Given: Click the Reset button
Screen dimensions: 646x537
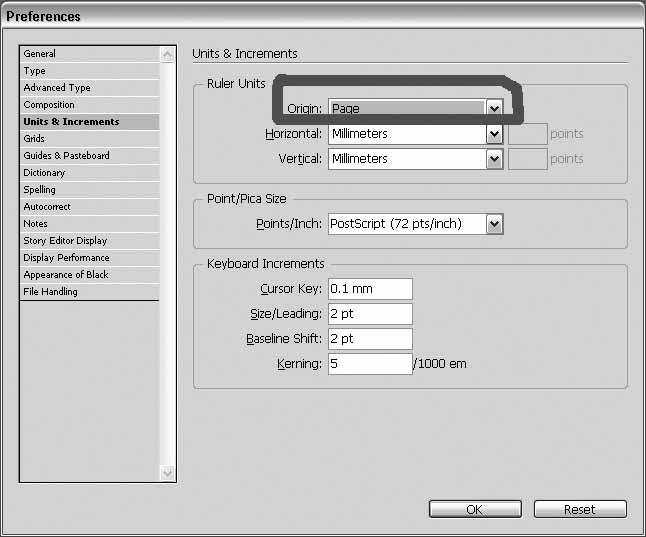Looking at the screenshot, I should 580,509.
